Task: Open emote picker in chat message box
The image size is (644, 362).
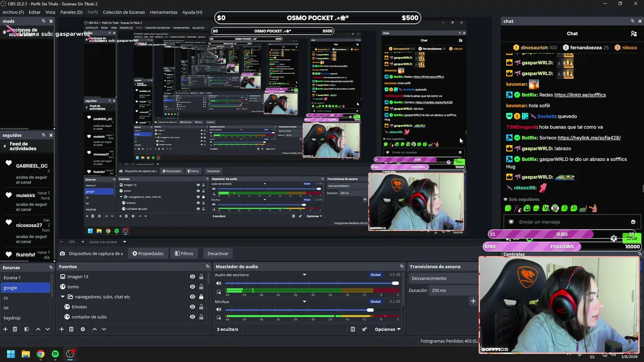Action: [633, 222]
